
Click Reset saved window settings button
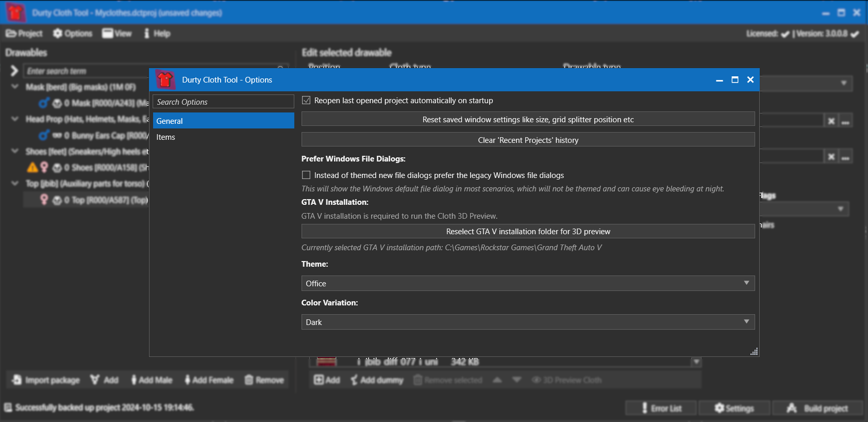[528, 120]
